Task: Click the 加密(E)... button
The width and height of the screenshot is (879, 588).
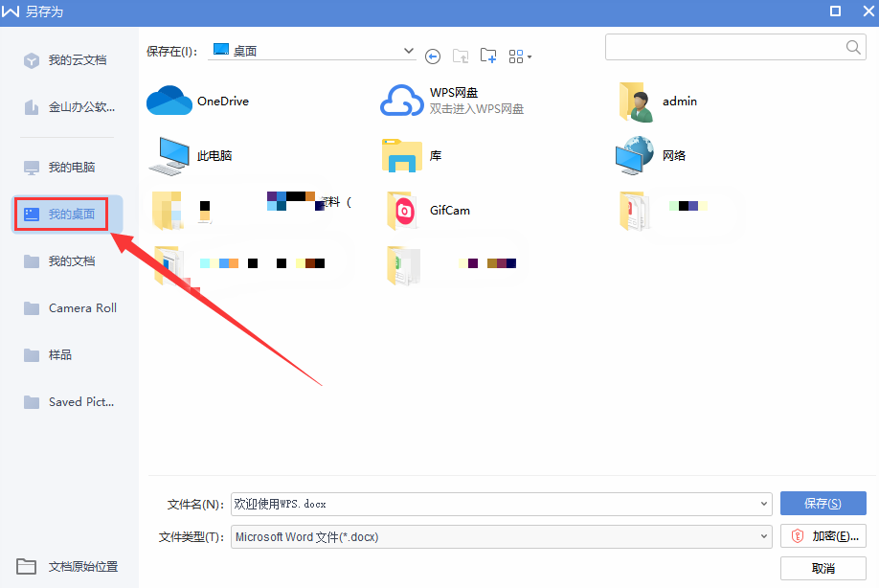Action: click(x=823, y=536)
